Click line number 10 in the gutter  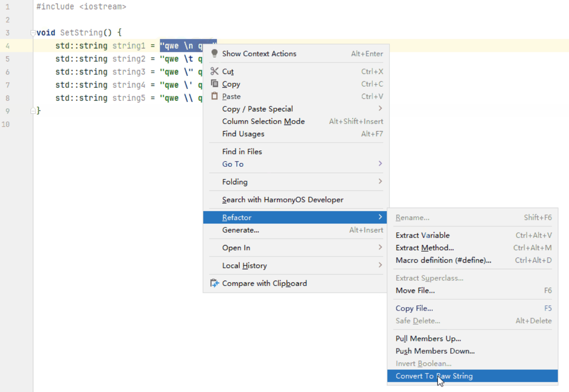click(6, 124)
